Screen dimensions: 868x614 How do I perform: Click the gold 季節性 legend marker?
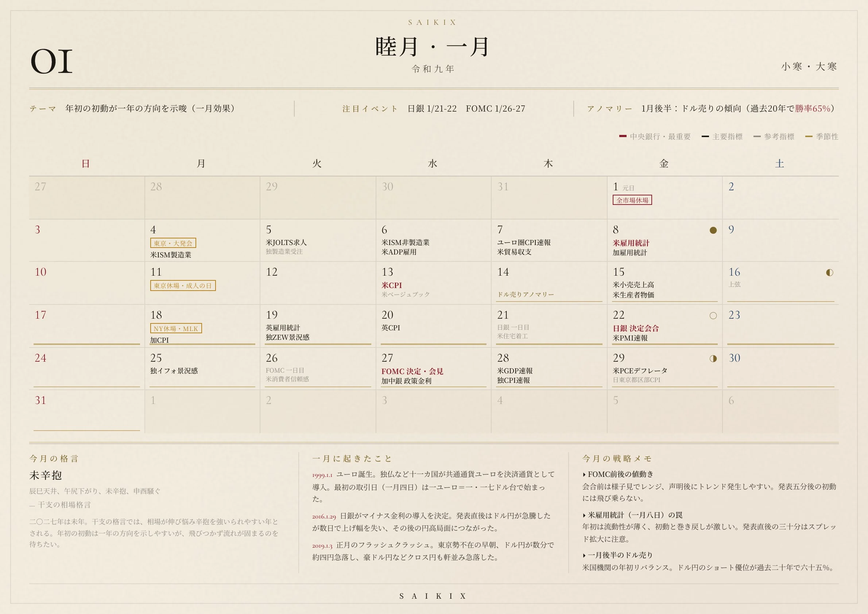pos(809,136)
